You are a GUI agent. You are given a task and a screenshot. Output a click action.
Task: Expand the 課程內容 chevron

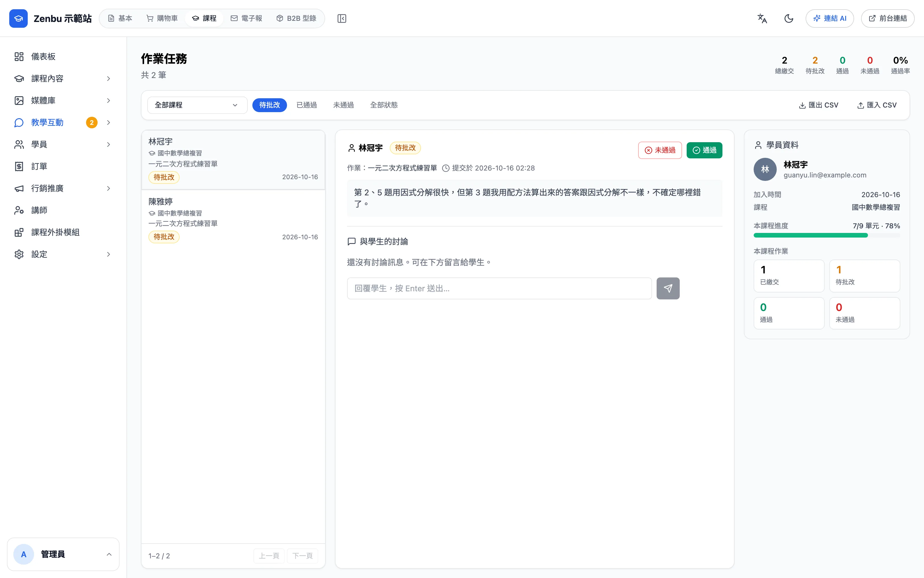pos(109,79)
